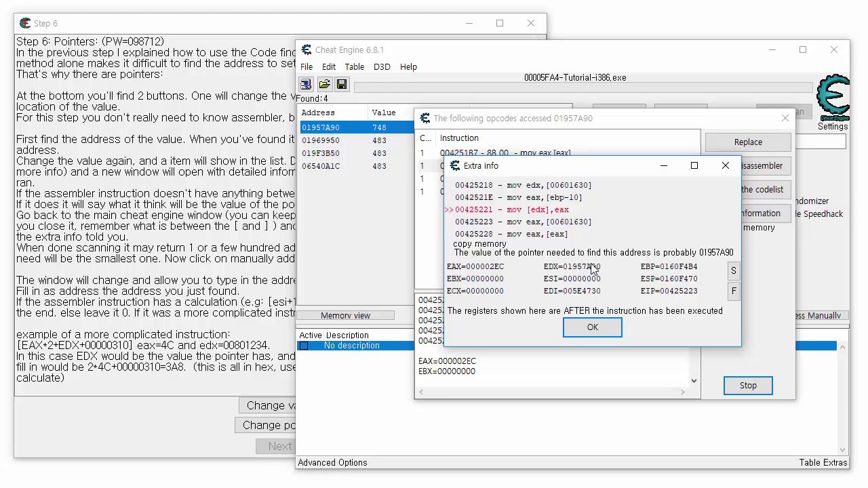Click the Address column header
The image size is (868, 488).
coord(333,113)
